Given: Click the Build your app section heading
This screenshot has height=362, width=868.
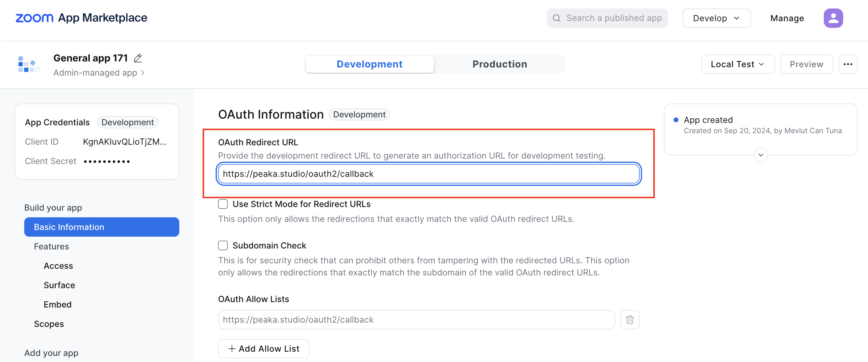Looking at the screenshot, I should coord(53,208).
